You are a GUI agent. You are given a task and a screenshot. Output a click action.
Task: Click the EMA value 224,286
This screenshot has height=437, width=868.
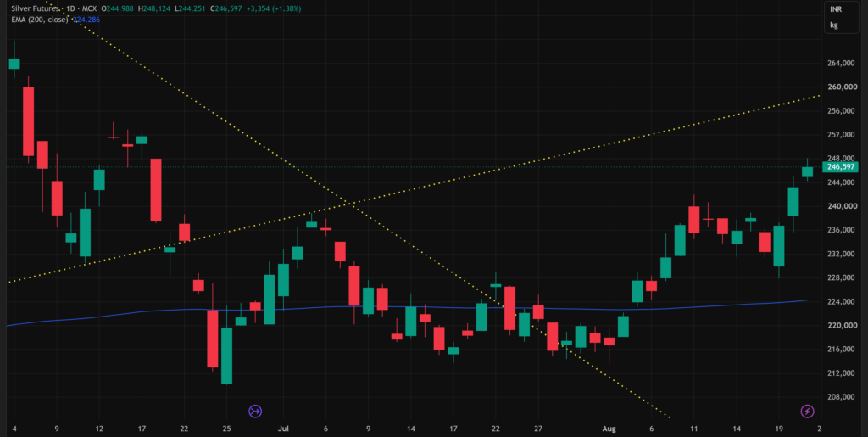coord(86,20)
